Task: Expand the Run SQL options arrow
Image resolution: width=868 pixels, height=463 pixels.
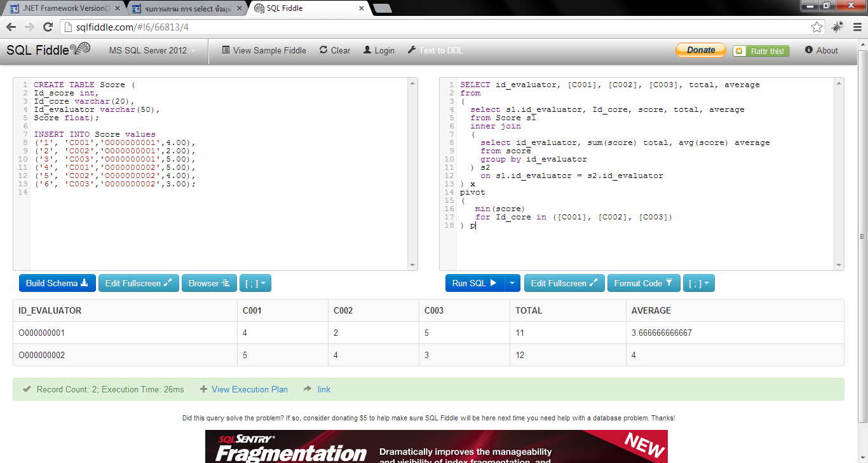Action: click(x=513, y=284)
